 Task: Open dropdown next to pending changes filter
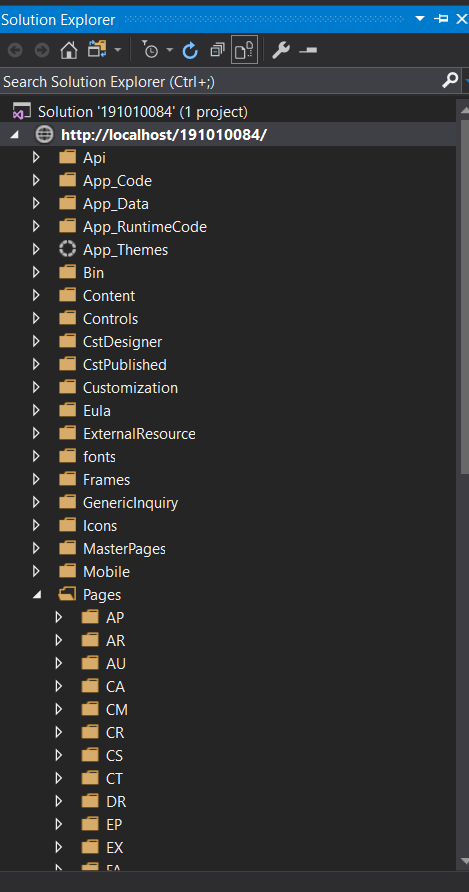coord(170,51)
